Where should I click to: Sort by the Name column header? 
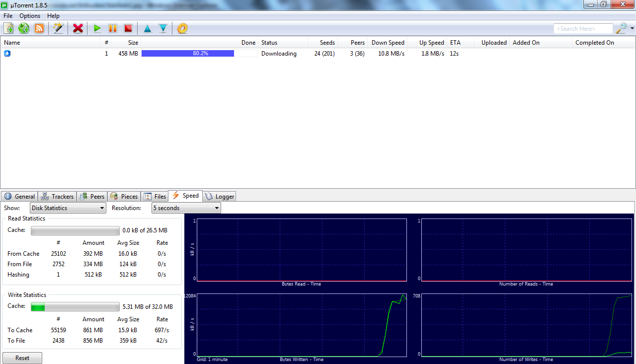click(50, 43)
